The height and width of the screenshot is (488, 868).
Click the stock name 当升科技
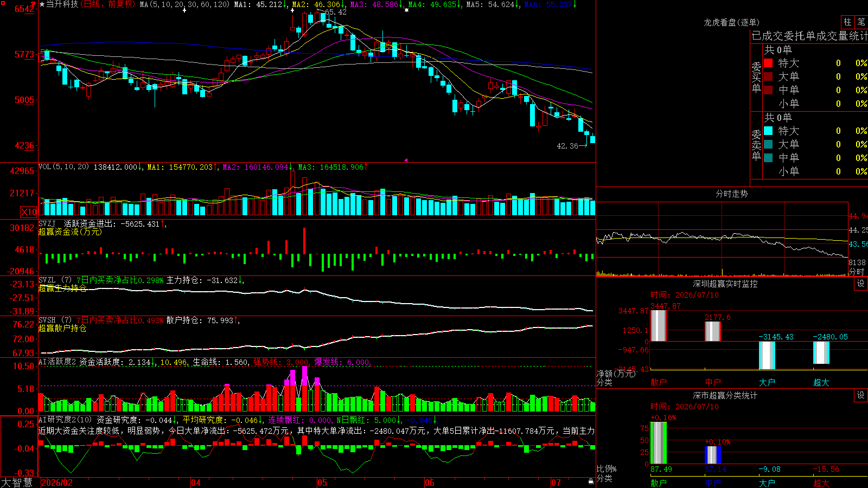[62, 4]
